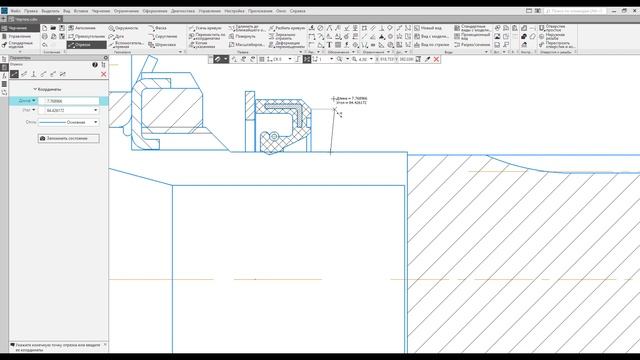
Task: Create a new document icon
Action: coord(44,28)
